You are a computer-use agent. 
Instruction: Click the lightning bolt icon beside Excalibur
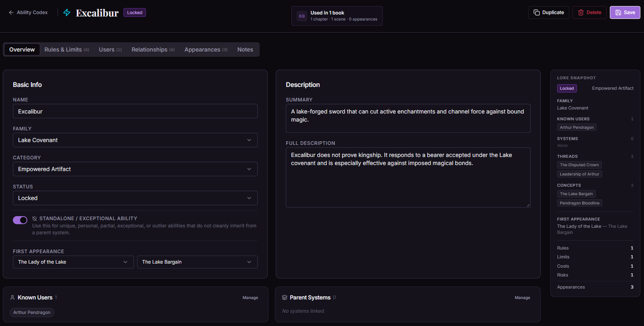click(x=67, y=12)
